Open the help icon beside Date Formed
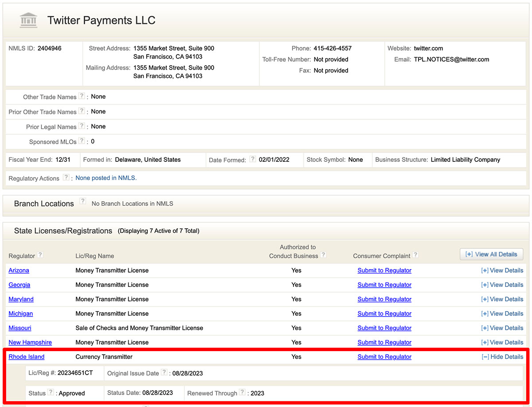Screen dimensions: 532x407 (253, 159)
